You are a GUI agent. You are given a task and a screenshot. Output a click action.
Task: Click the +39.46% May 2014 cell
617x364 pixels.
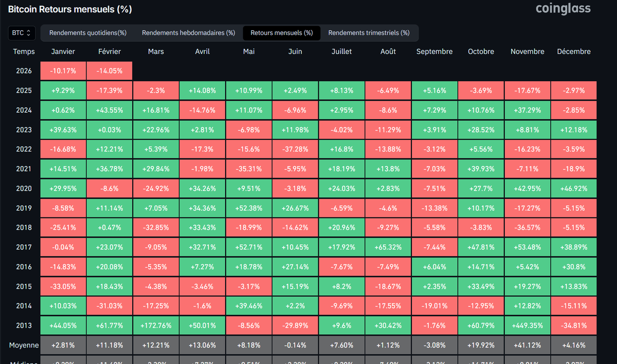click(249, 306)
